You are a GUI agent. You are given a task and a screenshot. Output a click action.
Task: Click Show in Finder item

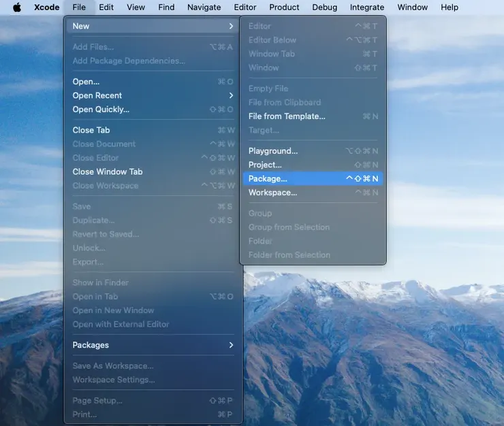(153, 282)
